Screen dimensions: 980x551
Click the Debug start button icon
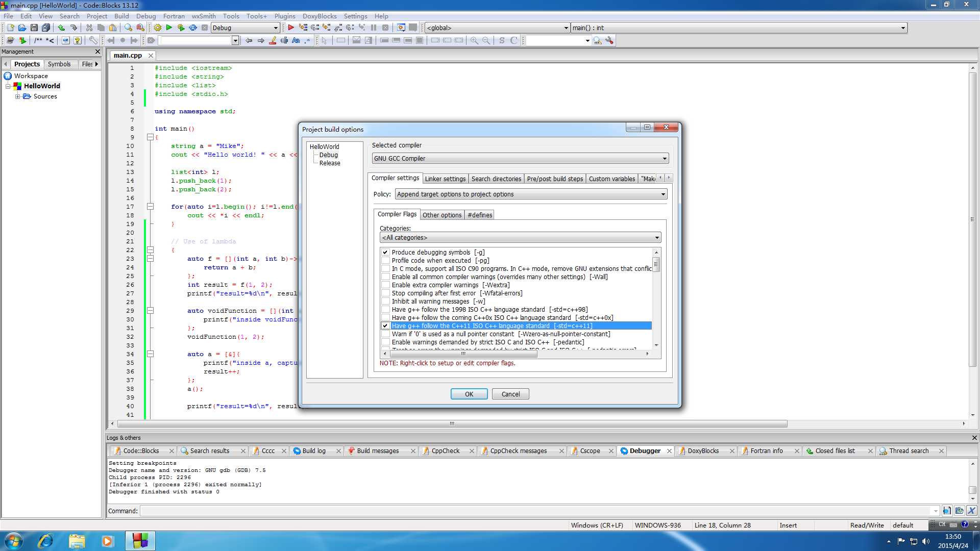coord(289,28)
